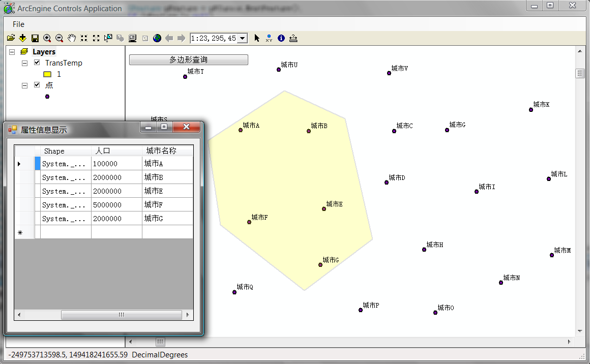Select the Go To XY tool
Viewport: 590px width, 364px height.
pos(269,38)
